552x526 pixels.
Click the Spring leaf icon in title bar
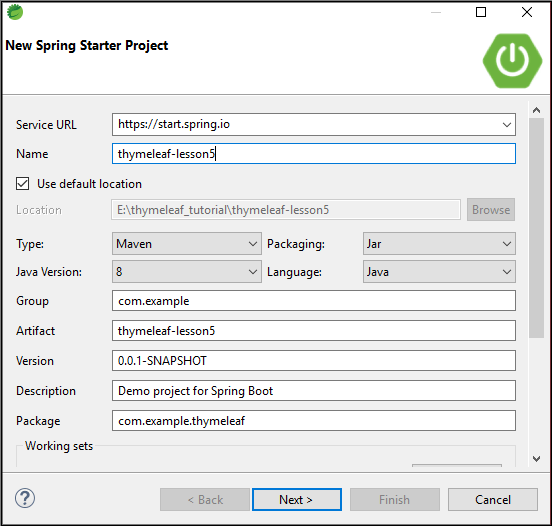[15, 12]
